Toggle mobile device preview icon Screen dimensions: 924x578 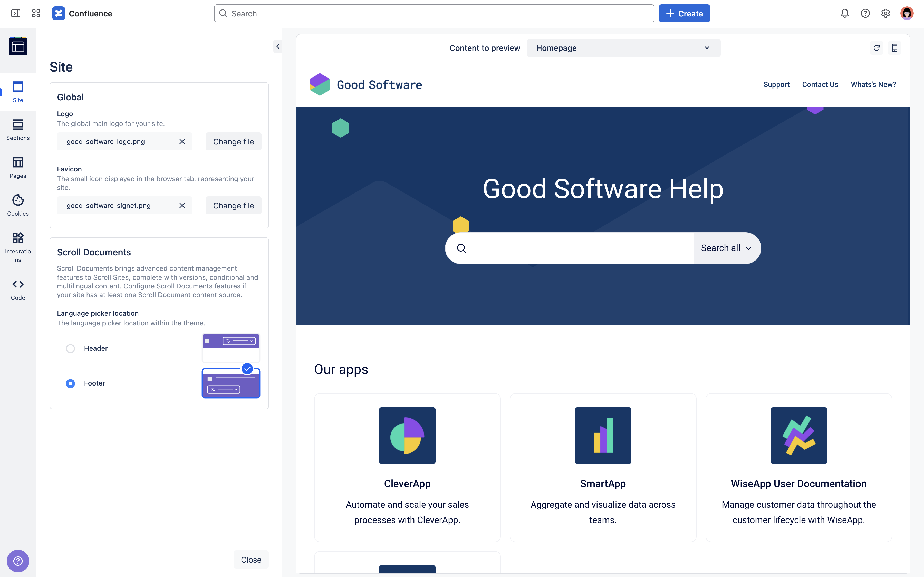tap(894, 48)
